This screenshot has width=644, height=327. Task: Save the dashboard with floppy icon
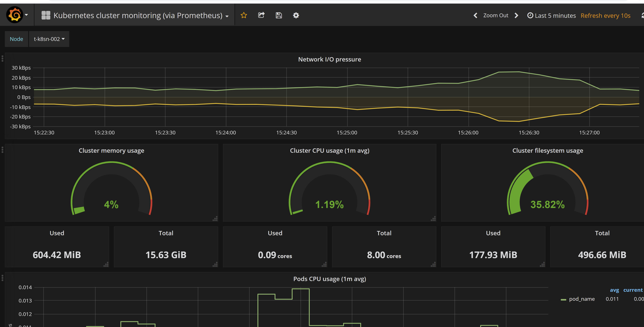279,15
